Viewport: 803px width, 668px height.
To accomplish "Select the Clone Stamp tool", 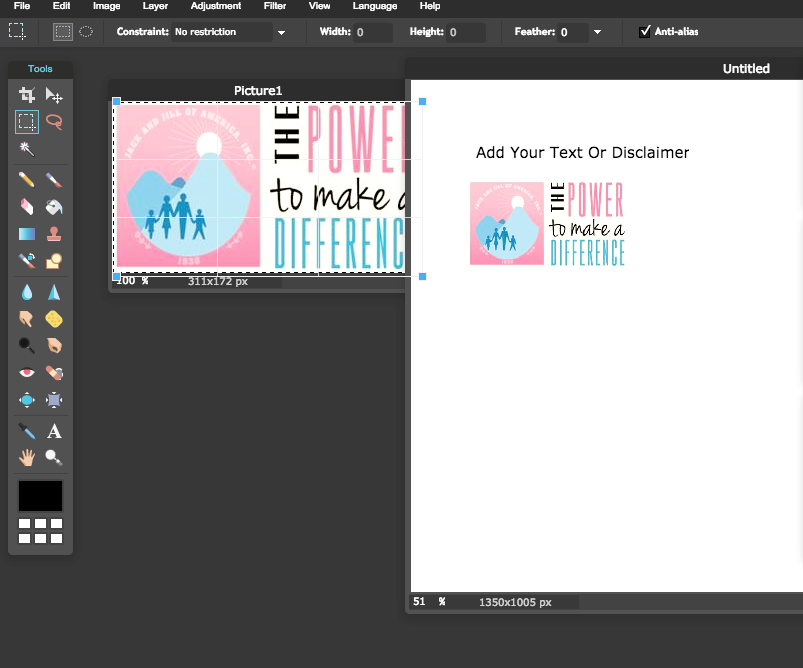I will point(54,234).
